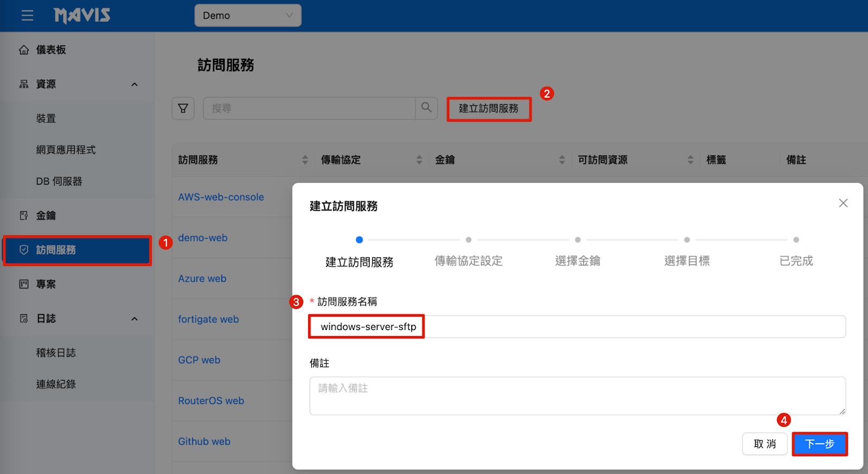Open 儀表板 from the sidebar
The width and height of the screenshot is (868, 474).
pos(50,50)
